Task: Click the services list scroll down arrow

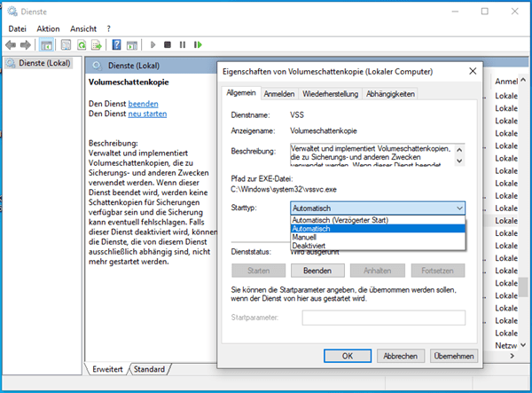Action: coord(523,345)
